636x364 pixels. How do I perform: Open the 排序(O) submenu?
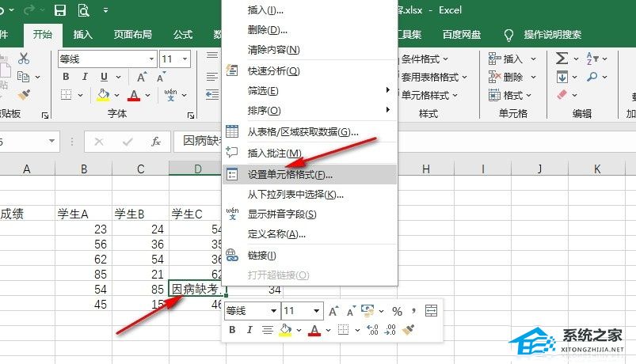(310, 110)
